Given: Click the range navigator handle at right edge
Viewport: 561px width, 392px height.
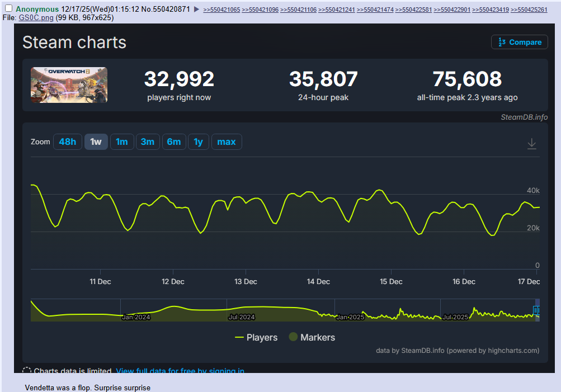Looking at the screenshot, I should click(x=536, y=310).
